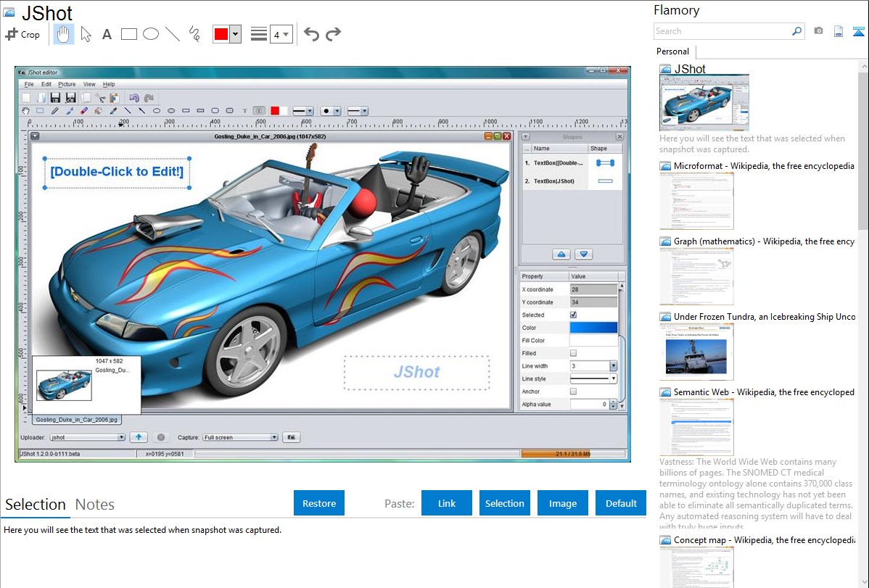
Task: Open the View menu in JShot editor
Action: click(x=89, y=84)
